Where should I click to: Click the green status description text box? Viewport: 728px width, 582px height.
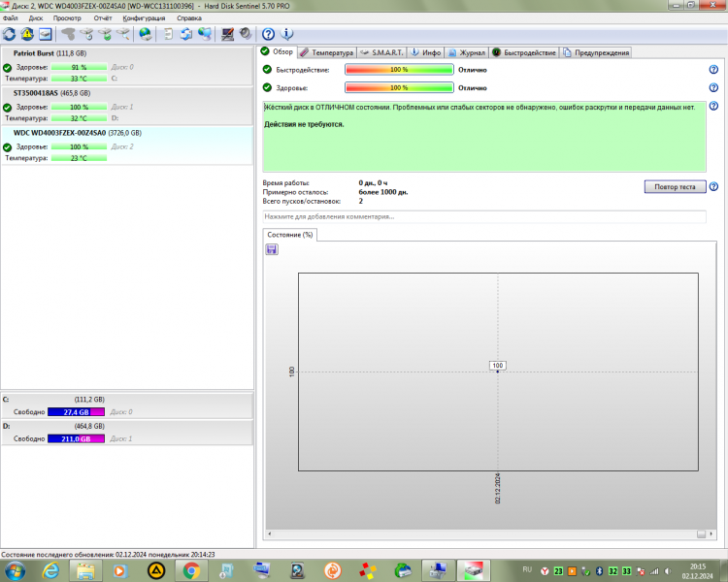click(x=484, y=137)
